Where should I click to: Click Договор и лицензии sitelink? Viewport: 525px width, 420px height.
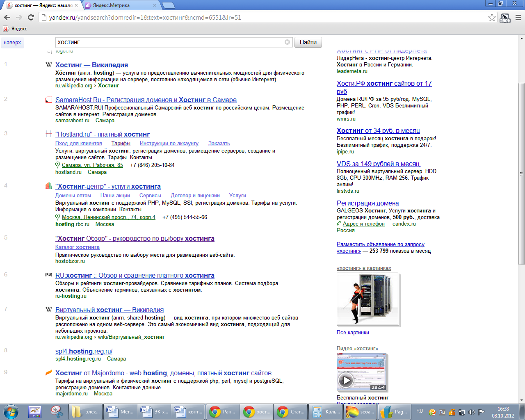[x=195, y=195]
